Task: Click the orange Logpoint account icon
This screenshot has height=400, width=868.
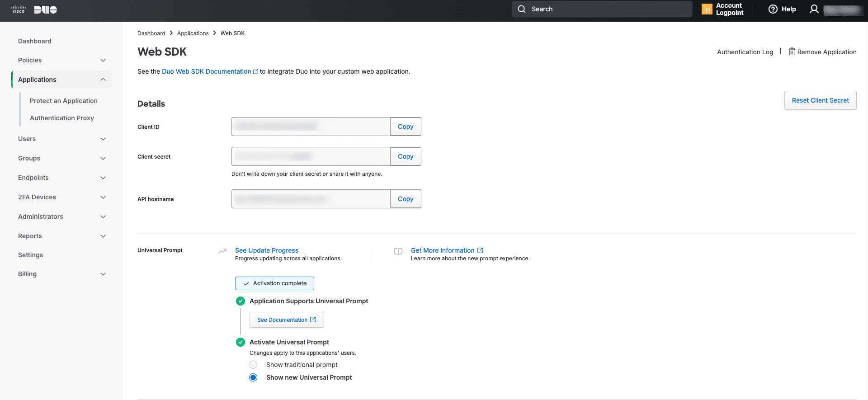Action: (707, 9)
